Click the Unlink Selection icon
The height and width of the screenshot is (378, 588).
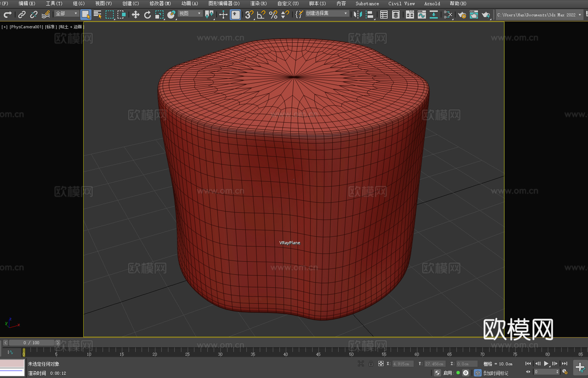point(34,15)
